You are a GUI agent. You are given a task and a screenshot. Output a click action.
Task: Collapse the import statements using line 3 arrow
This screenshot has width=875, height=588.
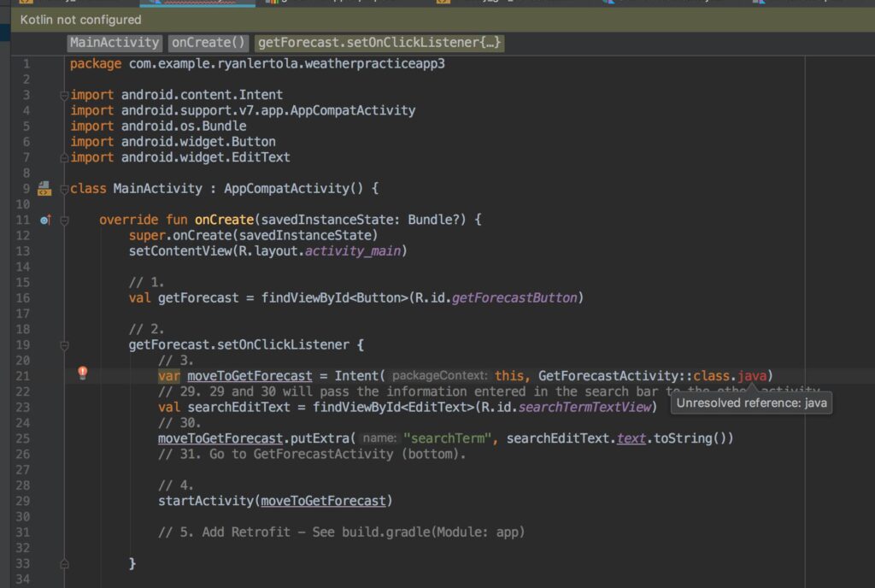click(65, 94)
